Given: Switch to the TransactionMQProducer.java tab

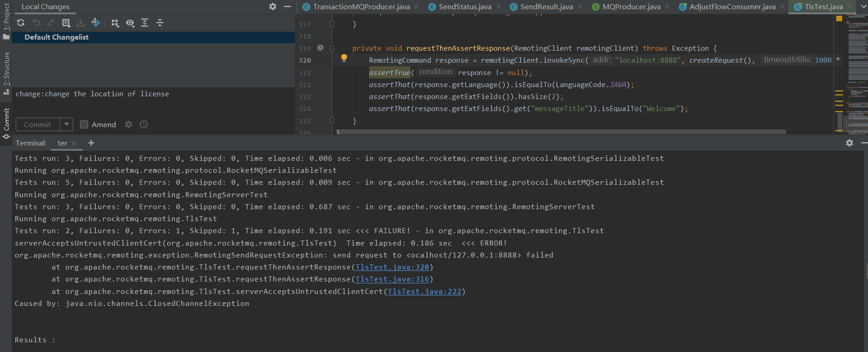Looking at the screenshot, I should coord(361,6).
